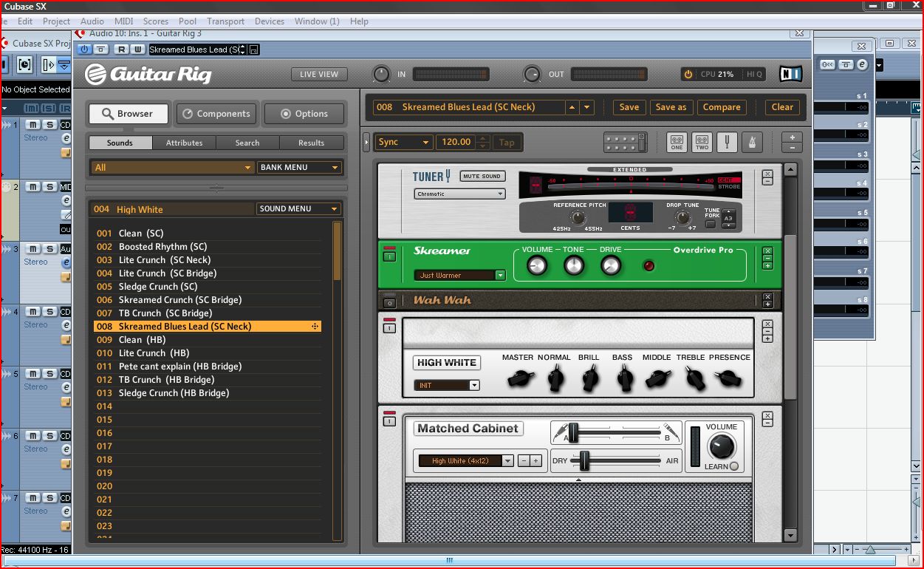Show the Tuner with tuning fork icon
Screen dimensions: 924x569
[x=727, y=142]
